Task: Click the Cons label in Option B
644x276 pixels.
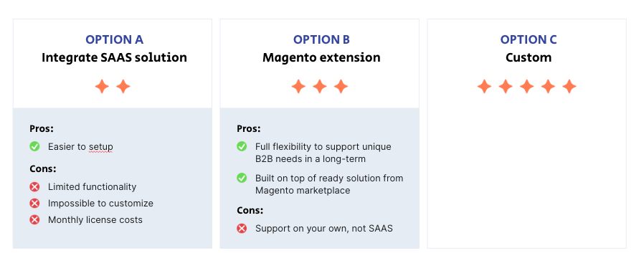Action: point(250,210)
